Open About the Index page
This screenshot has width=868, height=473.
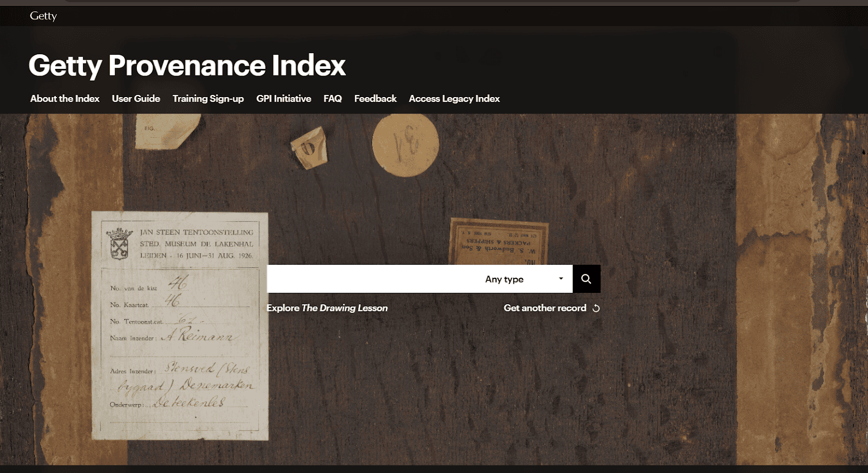[65, 99]
